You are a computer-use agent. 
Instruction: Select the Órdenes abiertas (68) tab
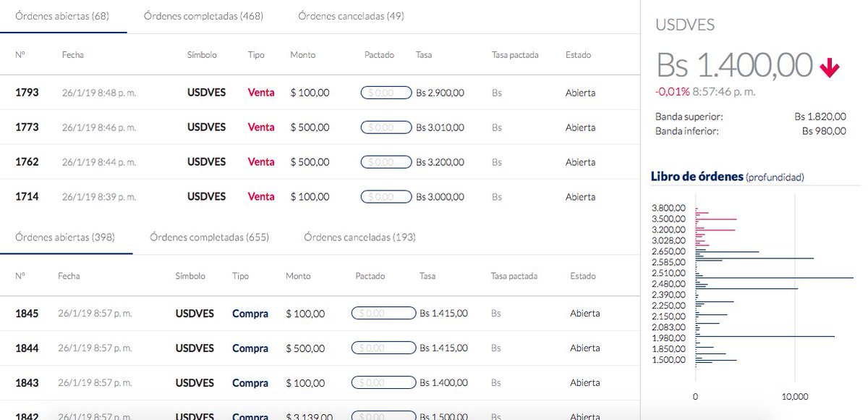(62, 16)
